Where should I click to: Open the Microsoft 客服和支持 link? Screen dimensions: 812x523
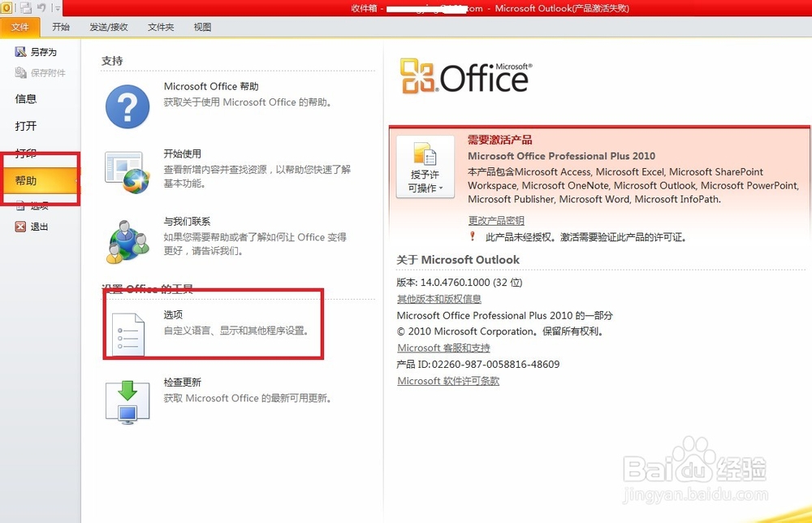click(443, 348)
